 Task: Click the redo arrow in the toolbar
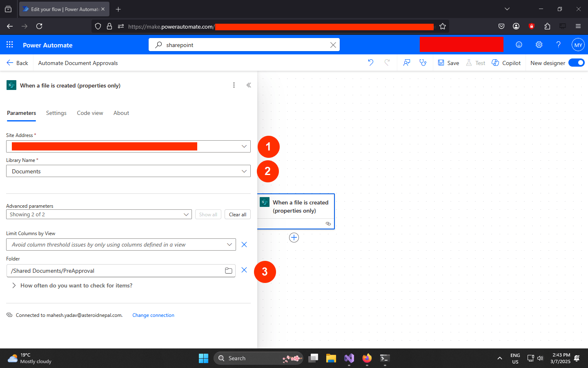pyautogui.click(x=387, y=63)
